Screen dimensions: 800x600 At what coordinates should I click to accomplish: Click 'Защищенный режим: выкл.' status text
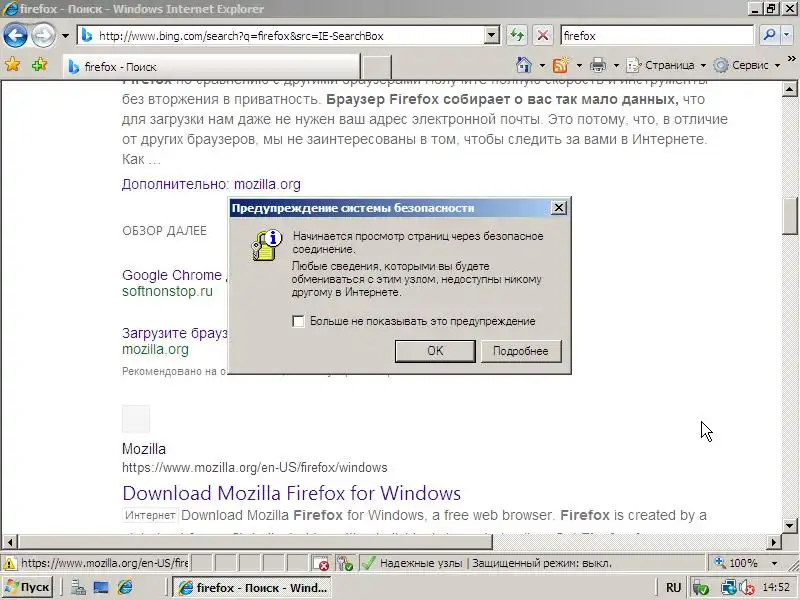pyautogui.click(x=542, y=563)
